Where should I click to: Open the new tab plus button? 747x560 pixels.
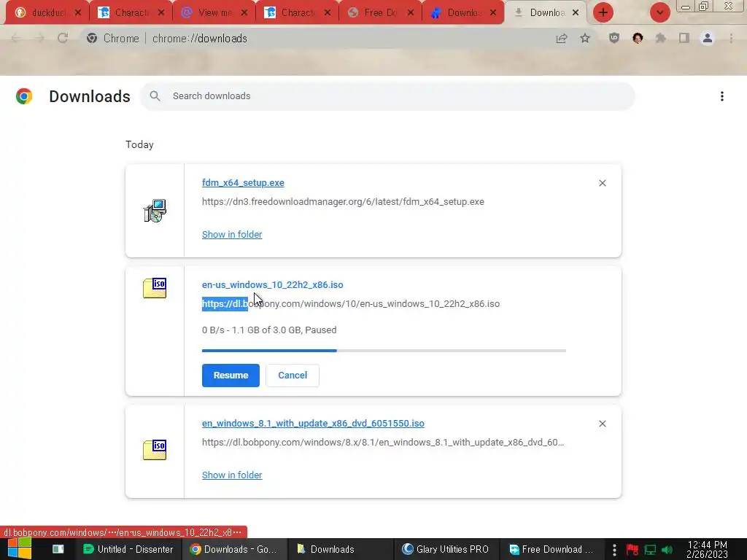point(603,12)
